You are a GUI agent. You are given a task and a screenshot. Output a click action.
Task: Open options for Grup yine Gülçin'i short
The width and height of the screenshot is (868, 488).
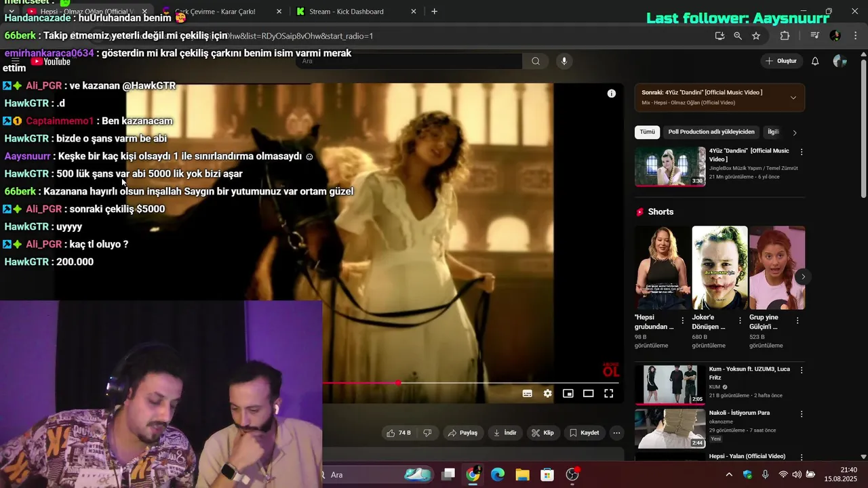pos(797,321)
